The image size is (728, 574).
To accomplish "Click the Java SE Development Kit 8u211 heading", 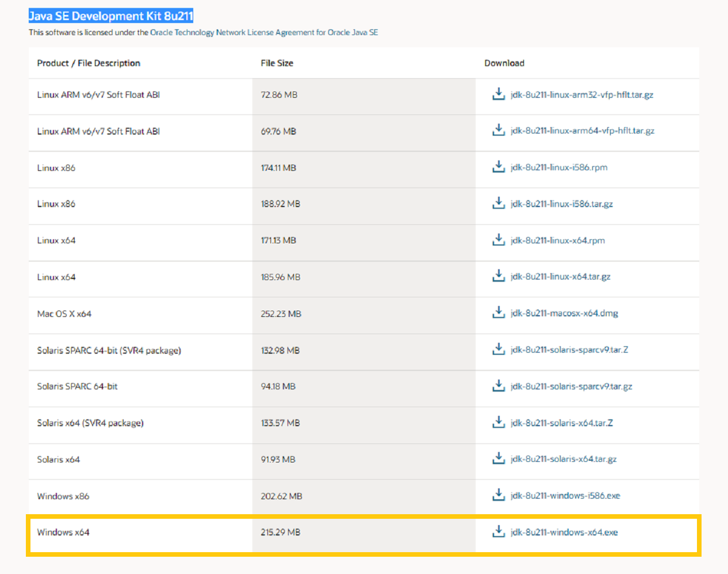I will (111, 16).
